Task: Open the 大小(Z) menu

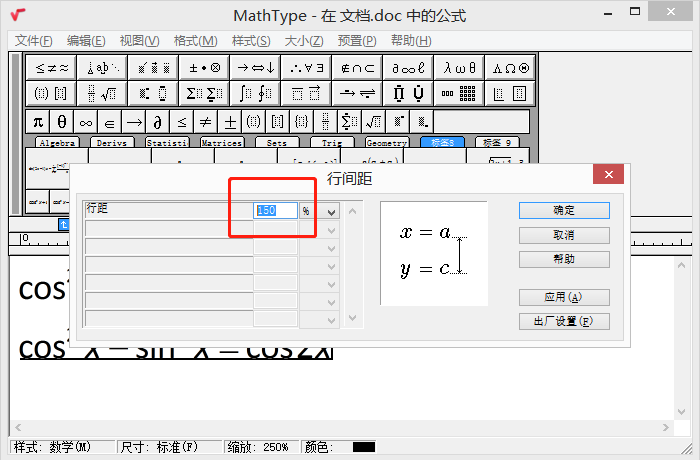Action: point(304,41)
